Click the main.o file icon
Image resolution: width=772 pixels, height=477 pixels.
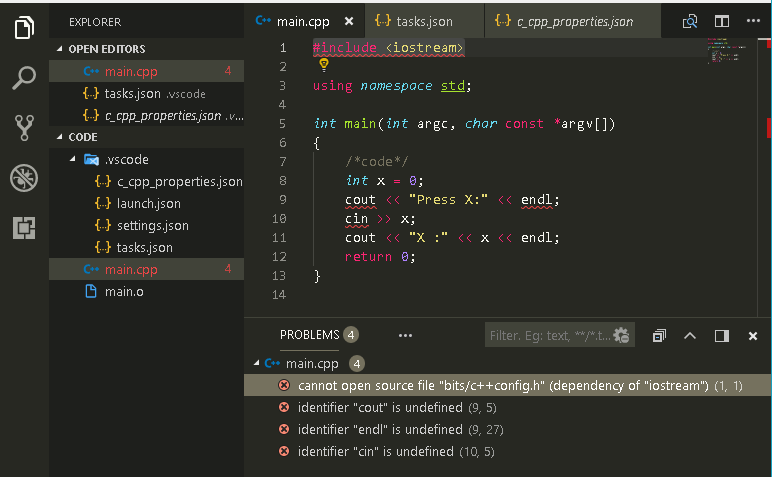pos(91,291)
